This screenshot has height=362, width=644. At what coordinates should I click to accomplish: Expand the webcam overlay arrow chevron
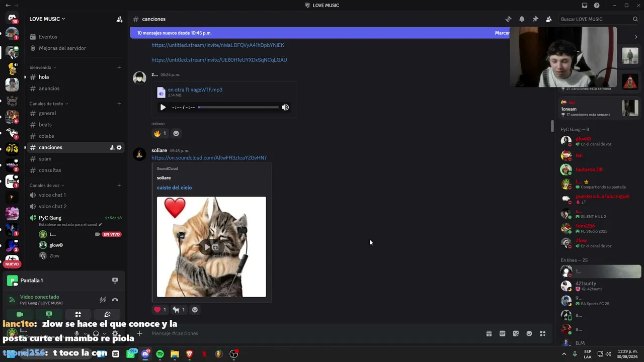(x=636, y=37)
